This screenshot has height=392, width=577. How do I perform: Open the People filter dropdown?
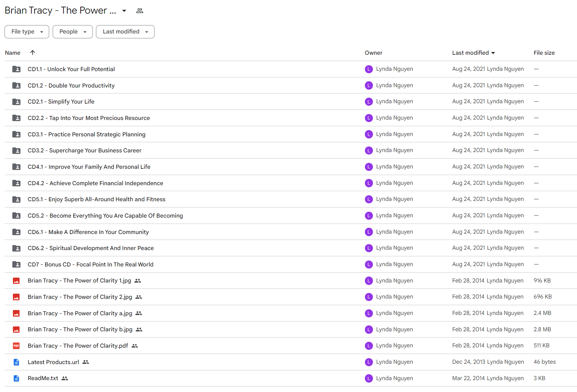pyautogui.click(x=73, y=32)
